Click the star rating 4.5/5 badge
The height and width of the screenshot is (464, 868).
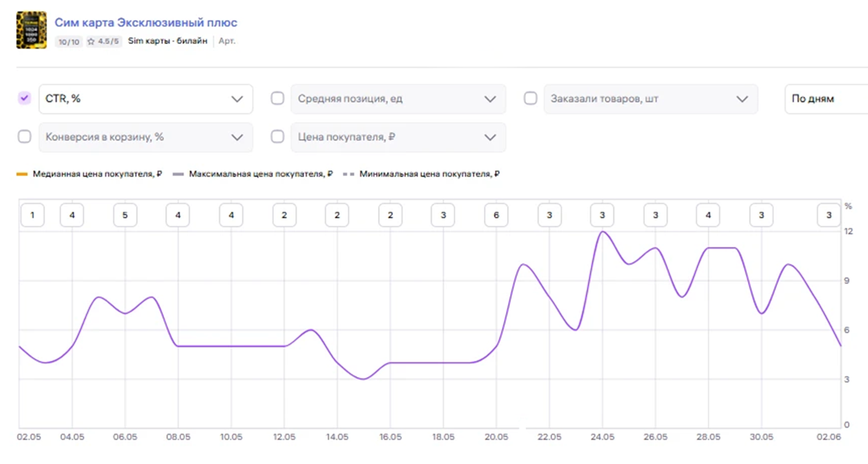pos(103,41)
